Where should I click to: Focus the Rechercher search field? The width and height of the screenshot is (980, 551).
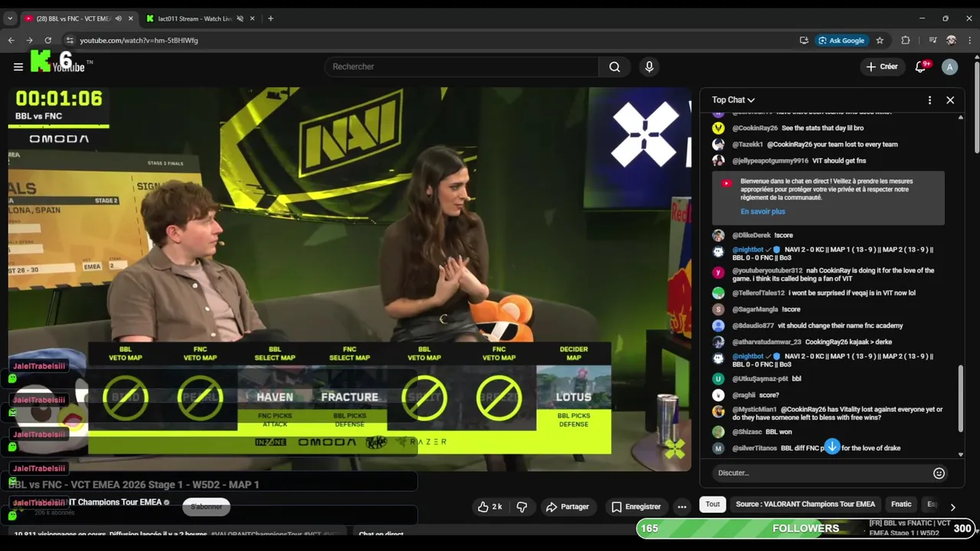click(x=462, y=67)
